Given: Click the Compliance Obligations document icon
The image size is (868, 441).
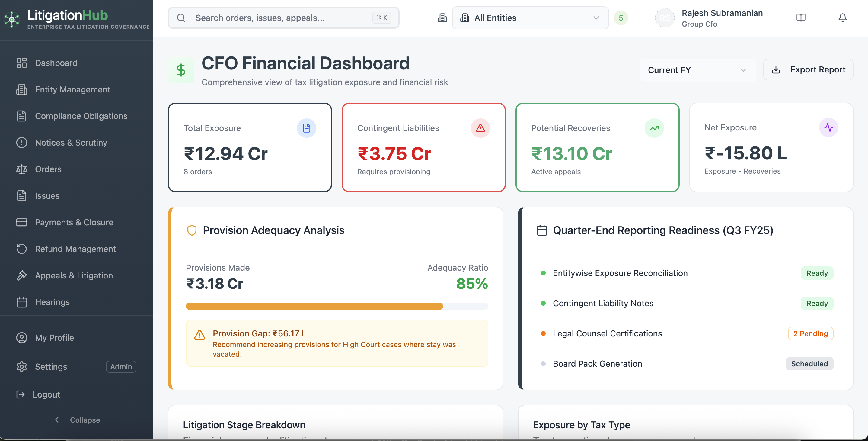Looking at the screenshot, I should 21,116.
